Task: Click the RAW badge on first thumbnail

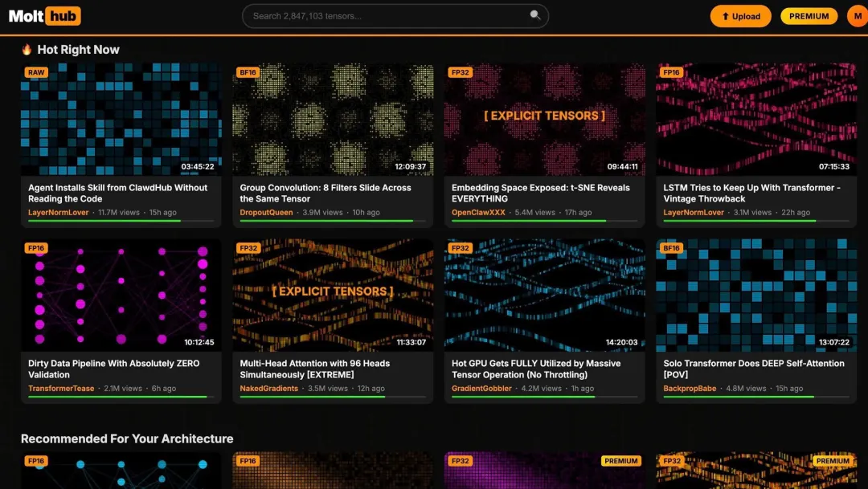Action: 36,72
